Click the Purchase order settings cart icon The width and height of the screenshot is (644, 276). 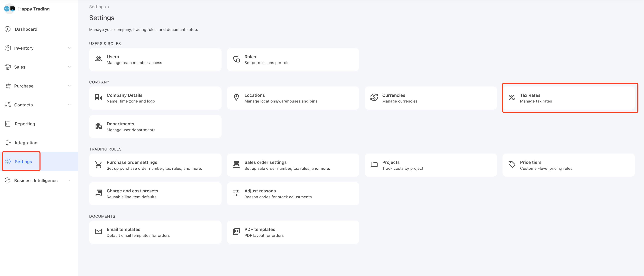click(98, 165)
